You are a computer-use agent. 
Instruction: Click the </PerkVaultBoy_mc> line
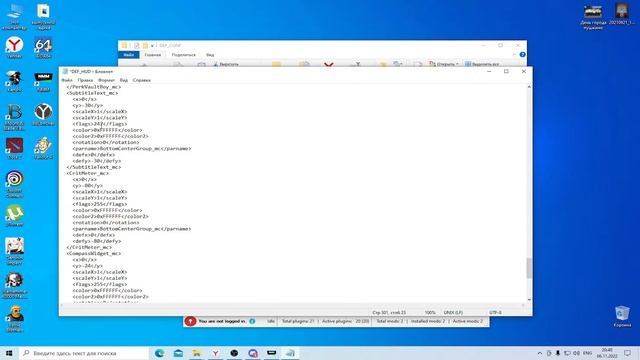point(93,87)
